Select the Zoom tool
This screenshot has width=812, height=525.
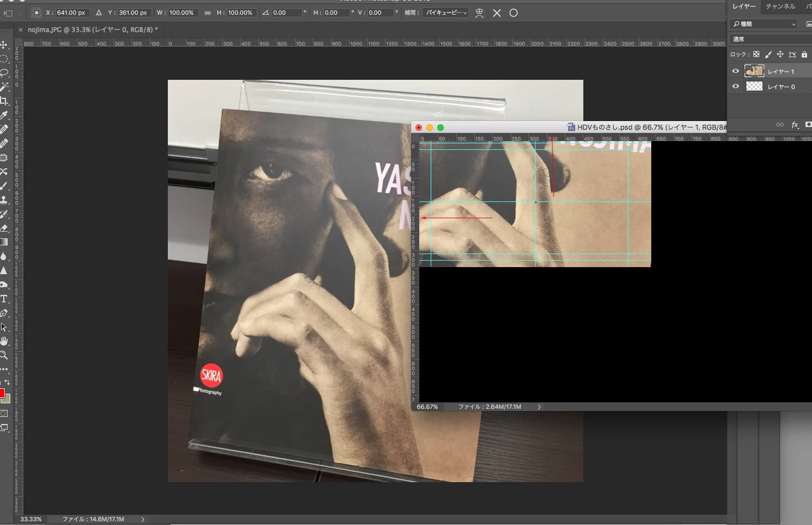(4, 355)
